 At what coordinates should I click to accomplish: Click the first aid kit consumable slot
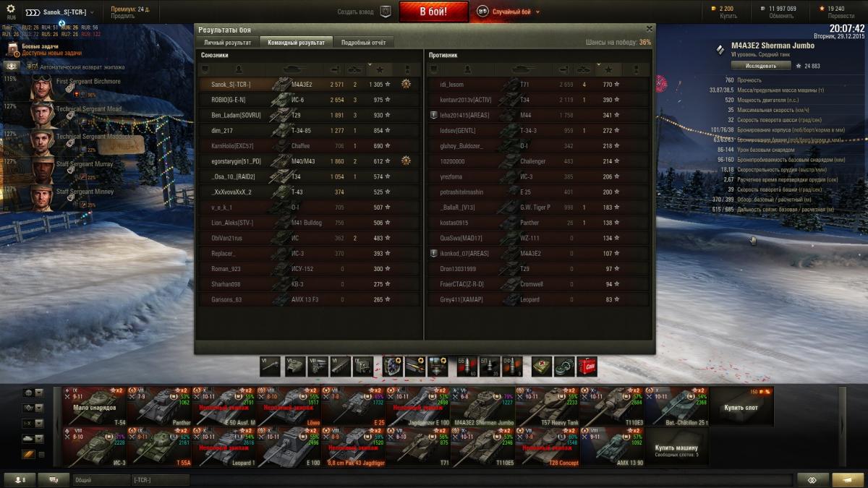pyautogui.click(x=542, y=367)
